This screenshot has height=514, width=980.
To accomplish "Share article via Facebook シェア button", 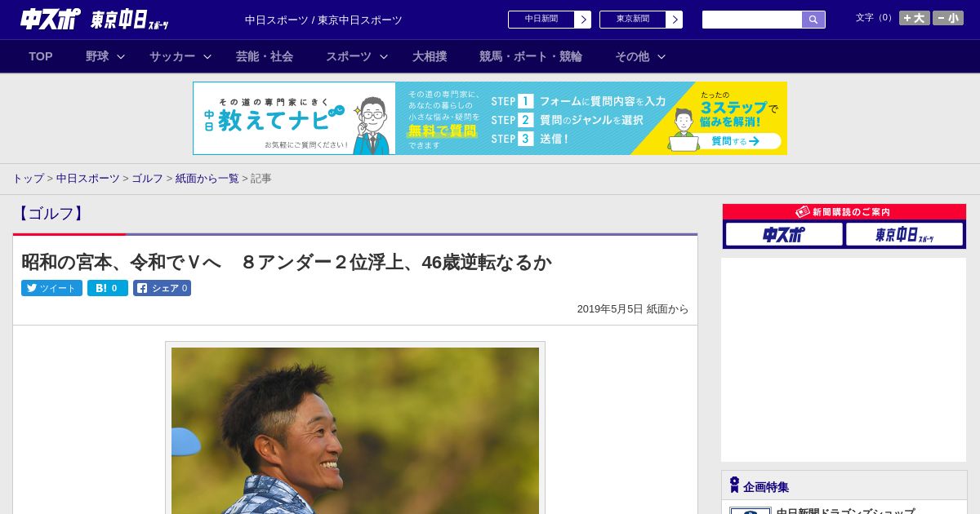I will (x=162, y=288).
